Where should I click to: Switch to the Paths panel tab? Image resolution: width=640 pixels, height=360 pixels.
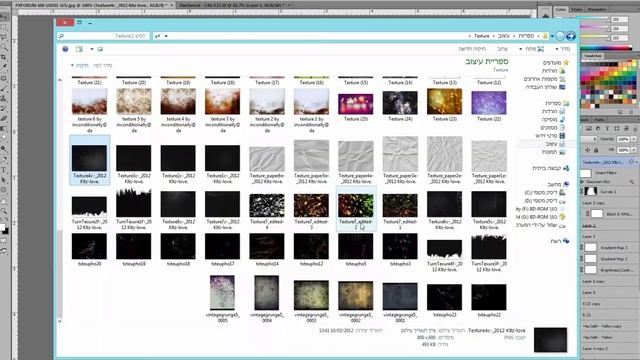point(600,120)
